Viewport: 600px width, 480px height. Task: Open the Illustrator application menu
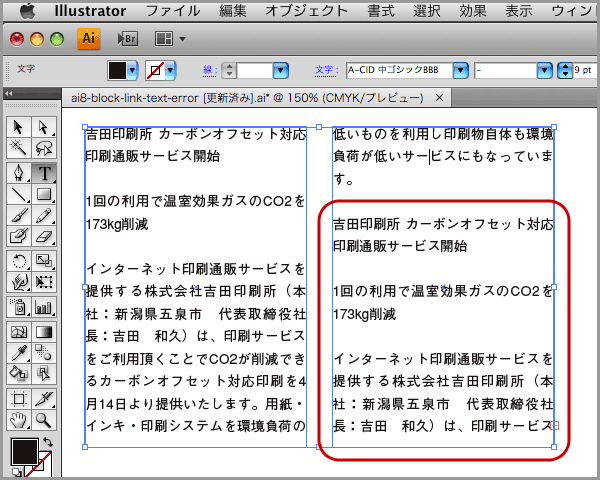click(x=90, y=11)
